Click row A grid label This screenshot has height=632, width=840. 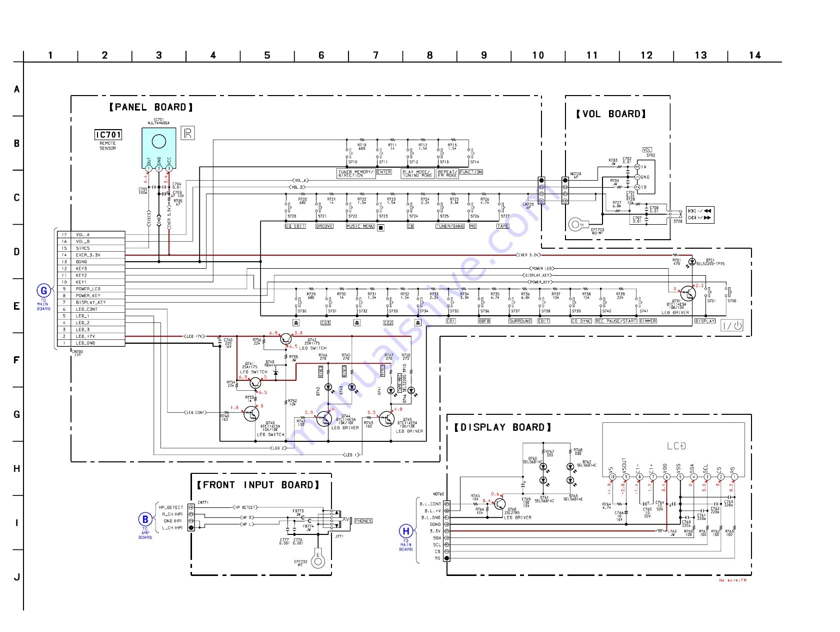pos(17,89)
